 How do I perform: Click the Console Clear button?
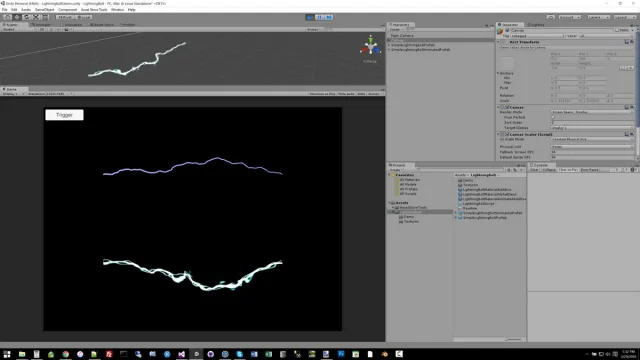[x=534, y=170]
